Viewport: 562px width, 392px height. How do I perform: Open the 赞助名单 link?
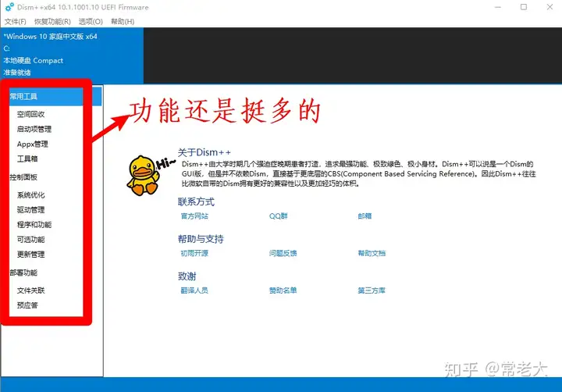point(283,290)
